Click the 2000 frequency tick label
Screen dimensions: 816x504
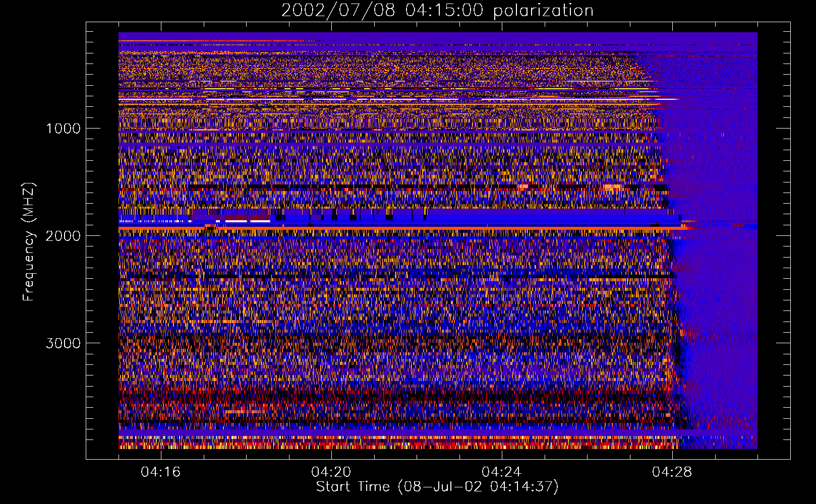click(x=63, y=236)
